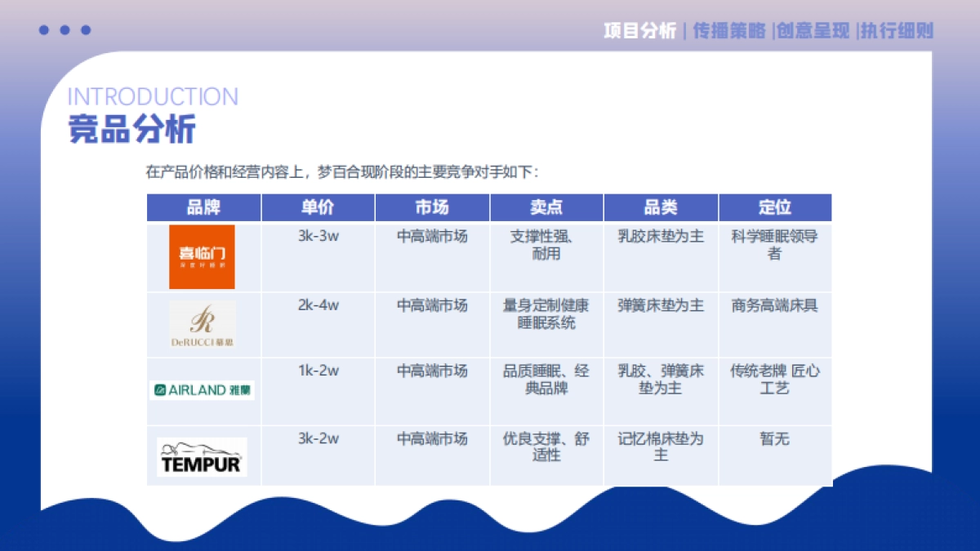Select the 市场 column header
Viewport: 980px width, 551px height.
point(432,207)
